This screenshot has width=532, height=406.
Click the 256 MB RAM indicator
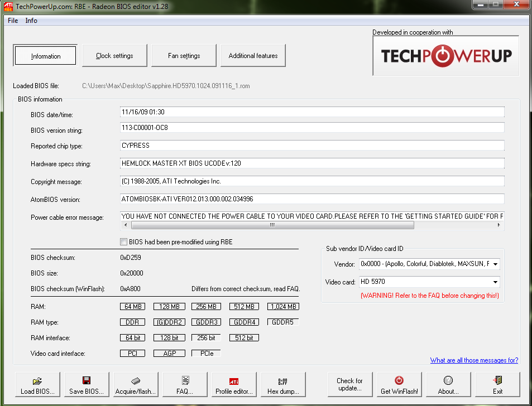pos(207,306)
